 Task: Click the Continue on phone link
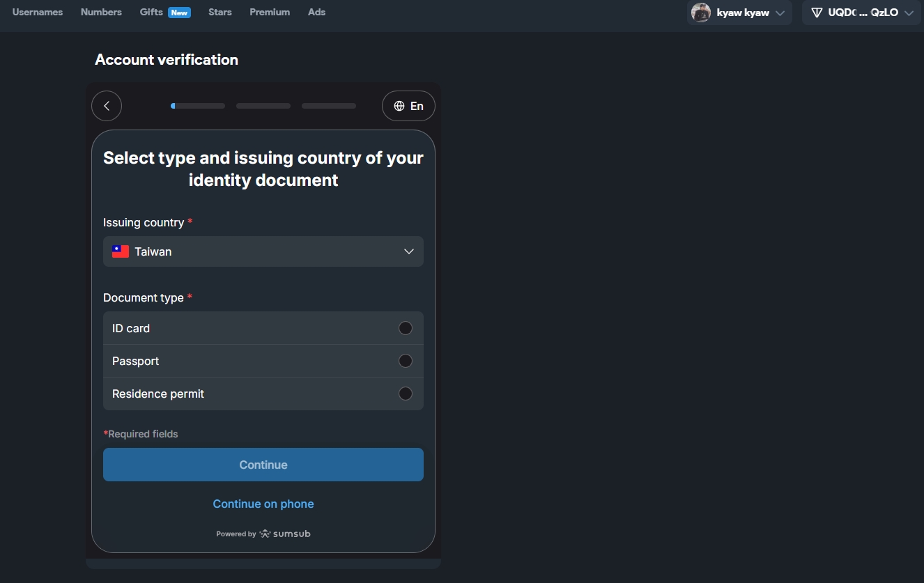[x=263, y=504]
